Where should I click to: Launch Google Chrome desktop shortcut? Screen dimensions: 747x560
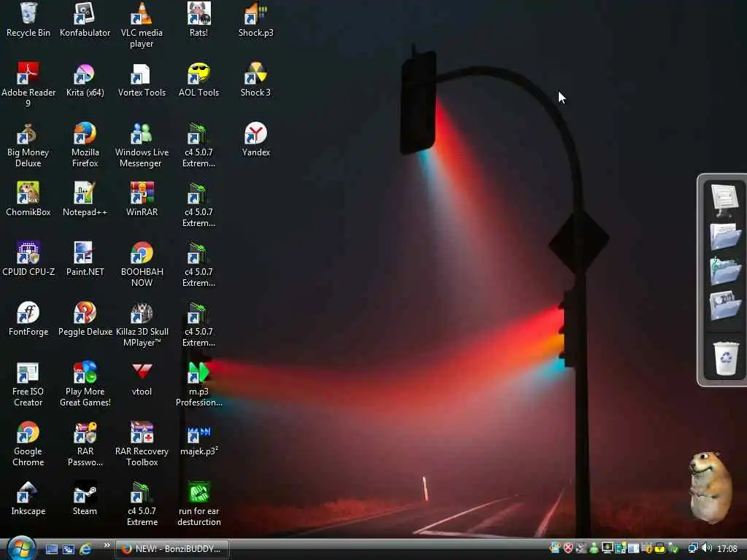28,444
